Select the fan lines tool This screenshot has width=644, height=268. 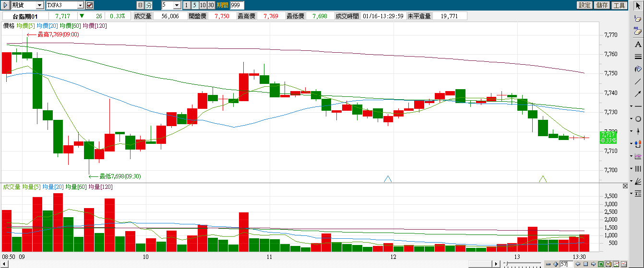pyautogui.click(x=638, y=181)
